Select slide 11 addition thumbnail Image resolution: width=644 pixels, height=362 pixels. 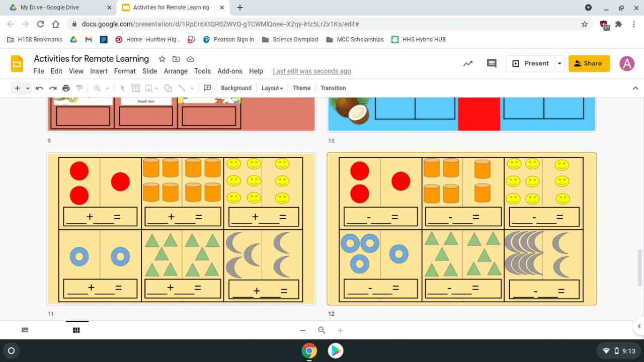click(x=181, y=229)
